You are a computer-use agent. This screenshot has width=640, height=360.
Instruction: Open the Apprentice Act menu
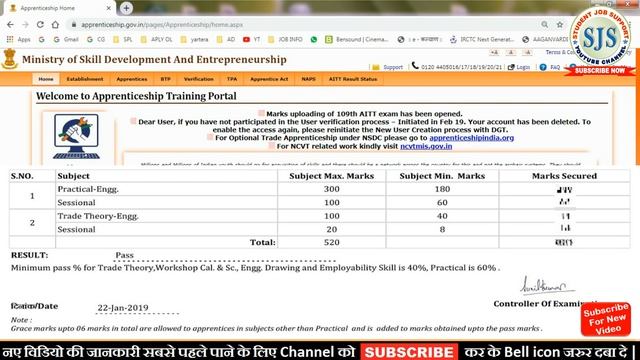269,79
